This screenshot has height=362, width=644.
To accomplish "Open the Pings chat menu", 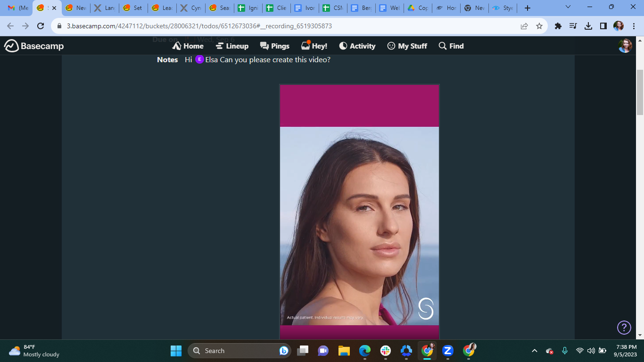I will coord(275,46).
